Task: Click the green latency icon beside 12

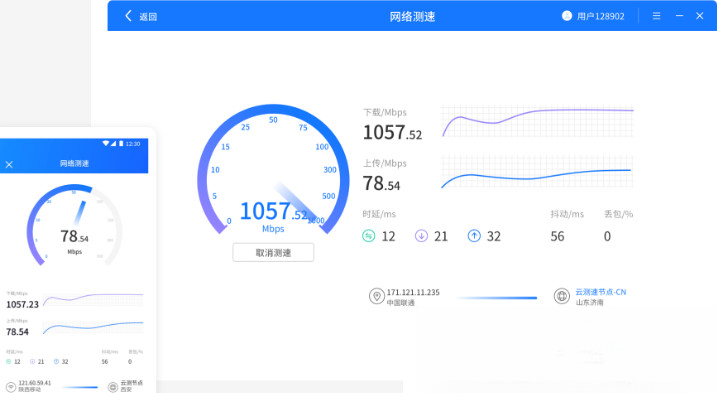Action: coord(369,236)
